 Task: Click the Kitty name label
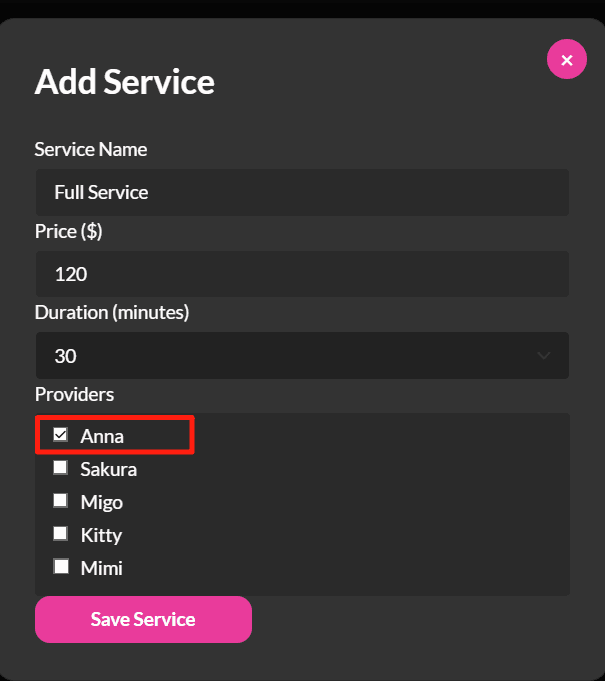pos(101,535)
